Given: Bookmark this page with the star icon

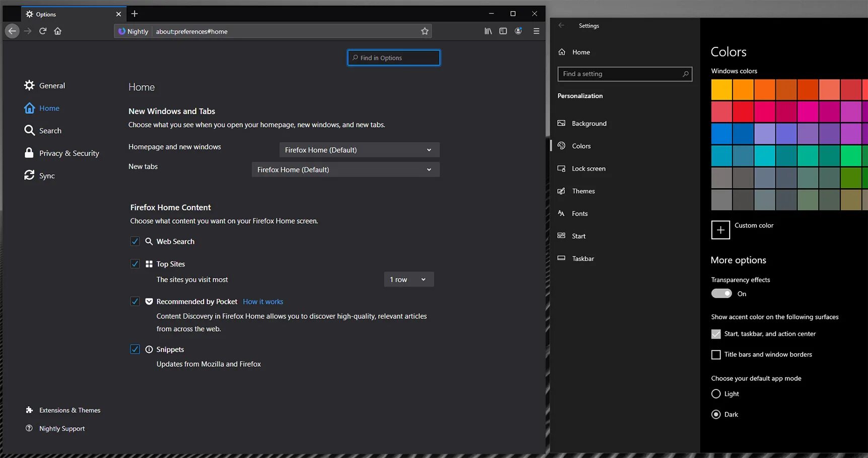Looking at the screenshot, I should (425, 31).
